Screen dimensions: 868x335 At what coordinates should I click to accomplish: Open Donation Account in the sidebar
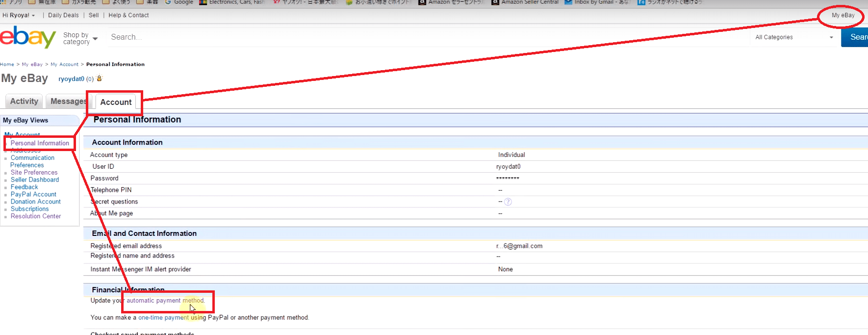36,202
